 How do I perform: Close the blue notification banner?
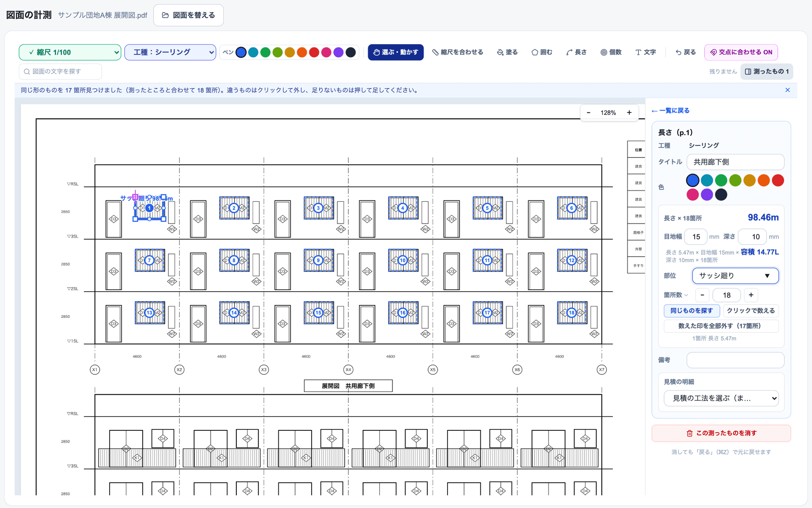(788, 90)
